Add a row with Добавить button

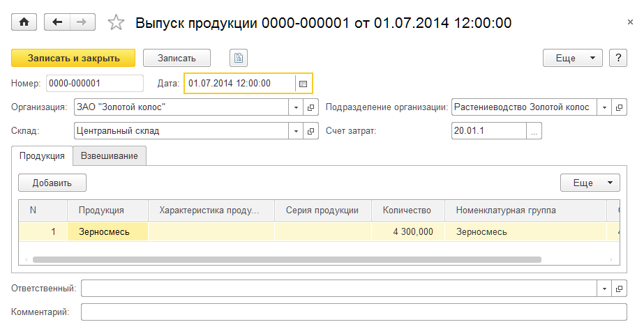coord(52,183)
